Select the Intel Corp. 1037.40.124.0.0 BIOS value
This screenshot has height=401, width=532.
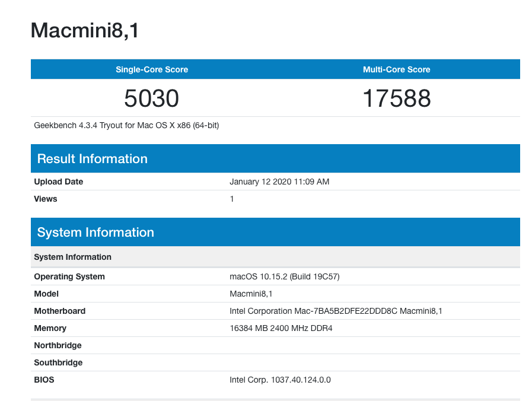(280, 380)
